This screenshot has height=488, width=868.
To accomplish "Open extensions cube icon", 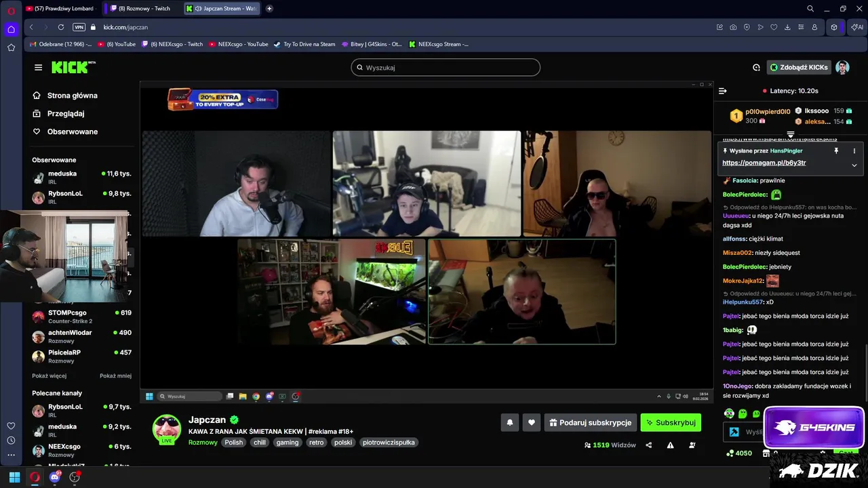I will (834, 27).
